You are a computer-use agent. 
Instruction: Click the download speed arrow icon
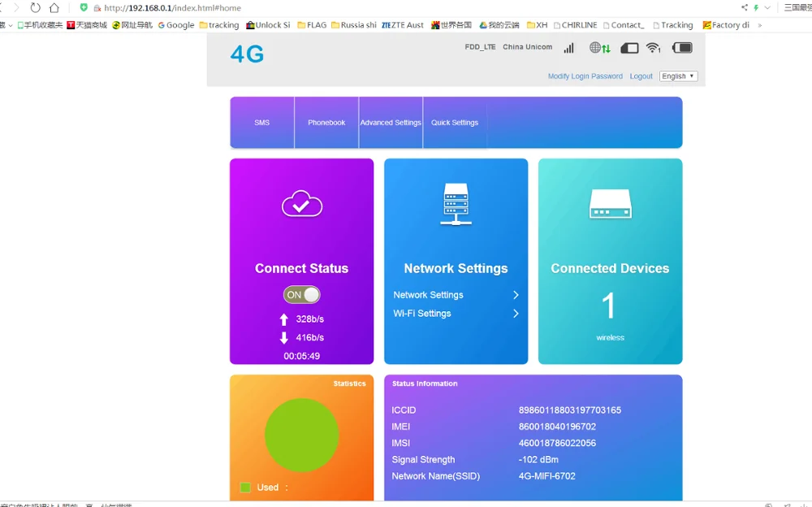[283, 338]
